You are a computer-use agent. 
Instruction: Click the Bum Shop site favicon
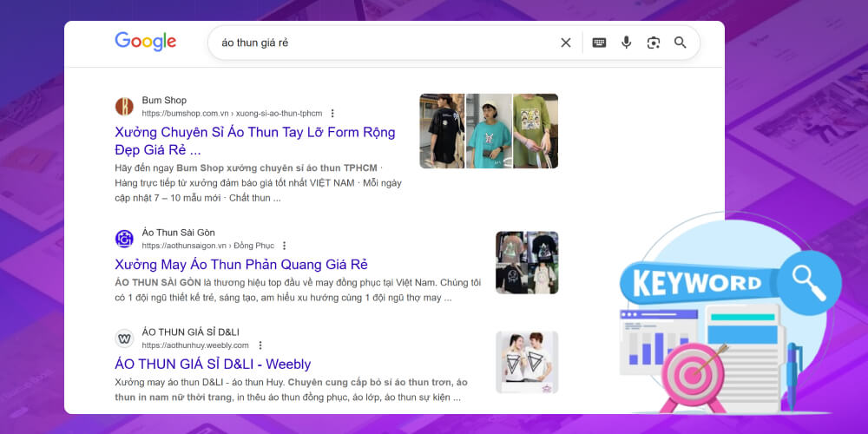(x=124, y=106)
